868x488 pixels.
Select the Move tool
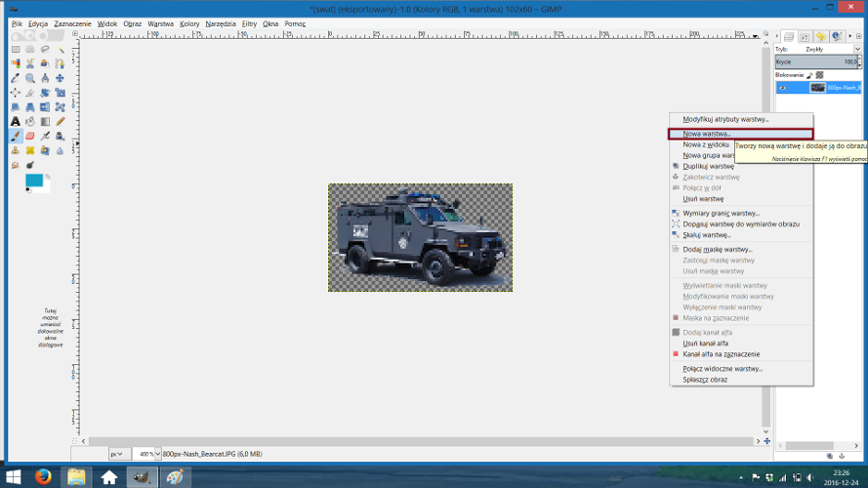61,77
